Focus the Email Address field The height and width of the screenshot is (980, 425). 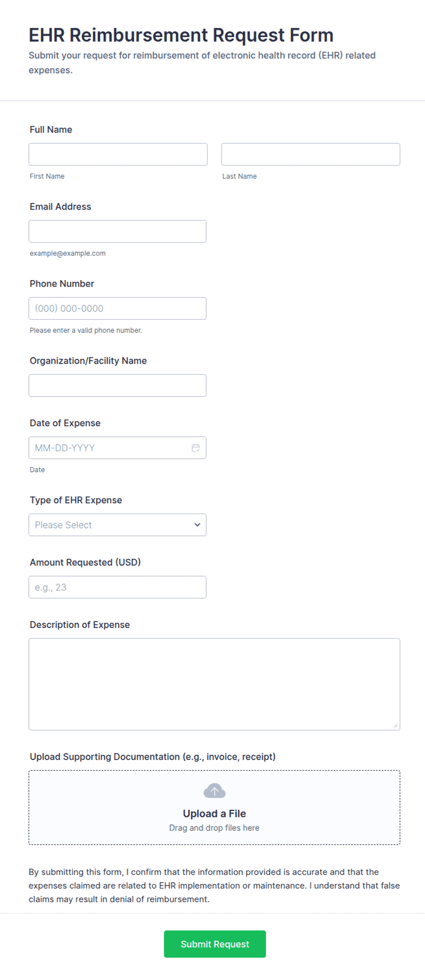pyautogui.click(x=117, y=232)
